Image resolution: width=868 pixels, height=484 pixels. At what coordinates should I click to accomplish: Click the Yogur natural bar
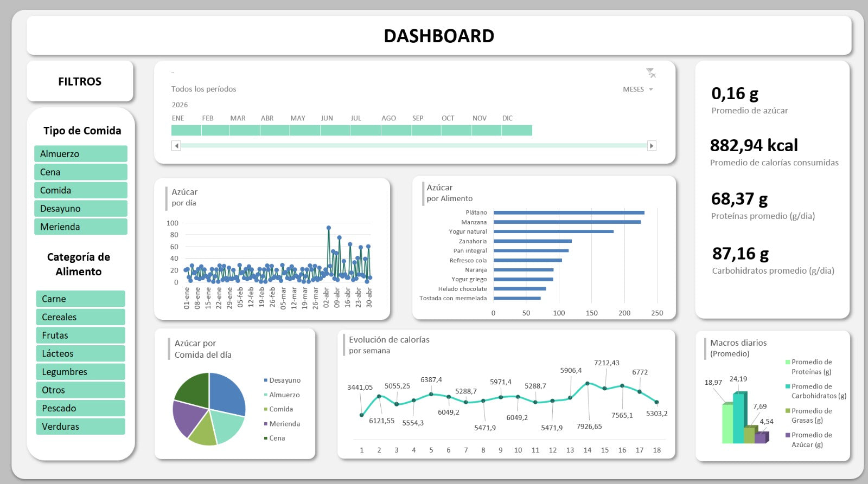coord(553,231)
